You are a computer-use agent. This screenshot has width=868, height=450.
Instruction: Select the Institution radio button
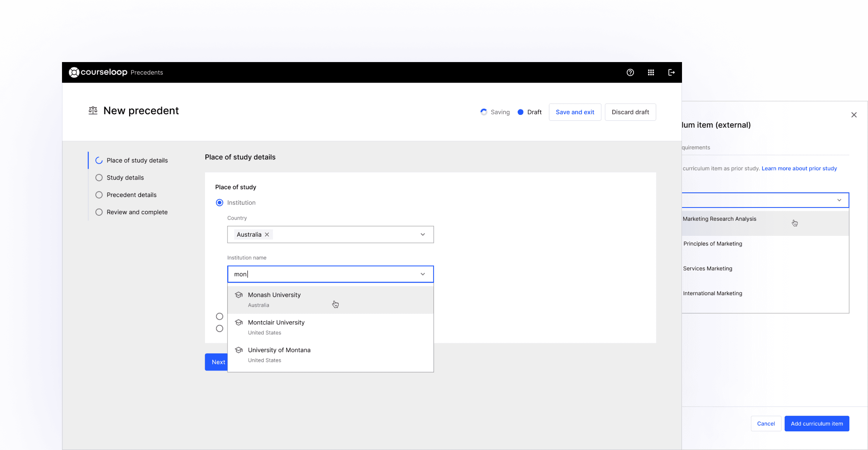(x=220, y=202)
